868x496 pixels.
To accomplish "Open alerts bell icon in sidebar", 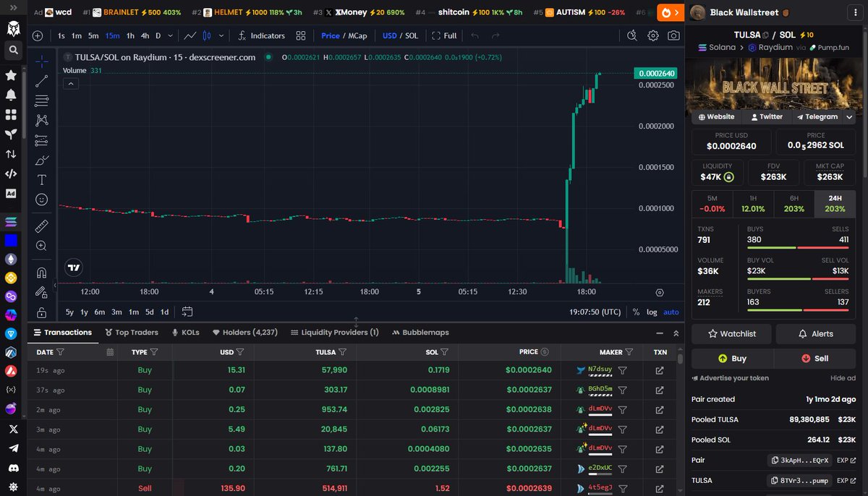I will 11,95.
